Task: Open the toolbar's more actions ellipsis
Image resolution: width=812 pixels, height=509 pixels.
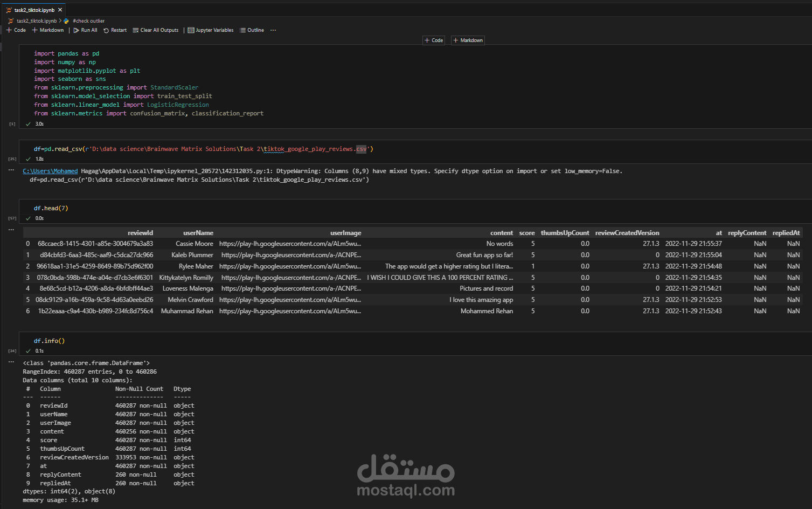Action: 273,30
